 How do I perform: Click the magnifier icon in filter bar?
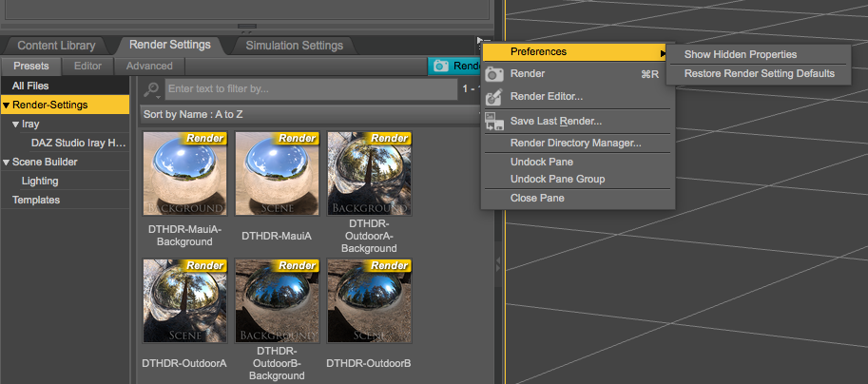pyautogui.click(x=152, y=88)
